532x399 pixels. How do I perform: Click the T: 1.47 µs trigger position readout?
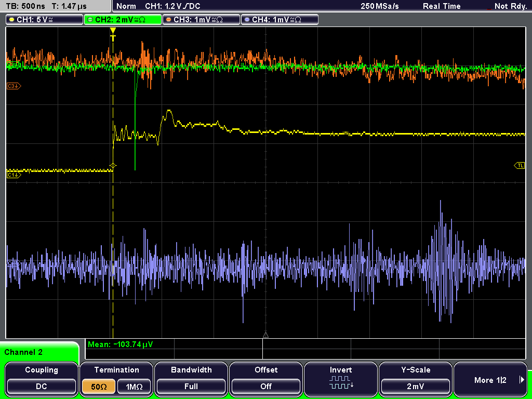pos(69,6)
